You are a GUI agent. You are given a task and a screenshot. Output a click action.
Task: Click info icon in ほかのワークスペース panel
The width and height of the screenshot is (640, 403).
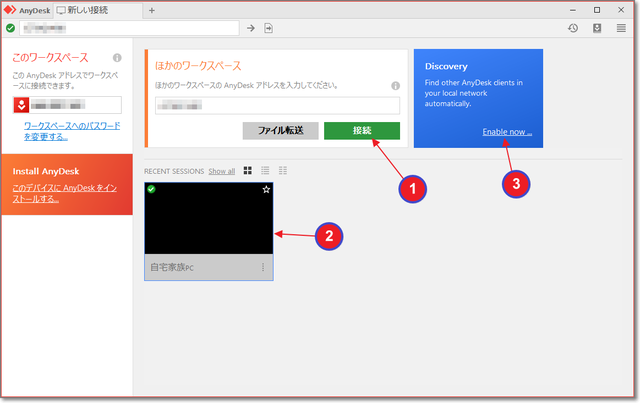tap(396, 86)
